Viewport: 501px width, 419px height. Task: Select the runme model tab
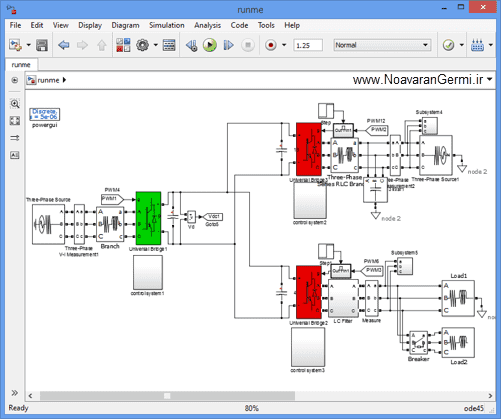coord(21,65)
